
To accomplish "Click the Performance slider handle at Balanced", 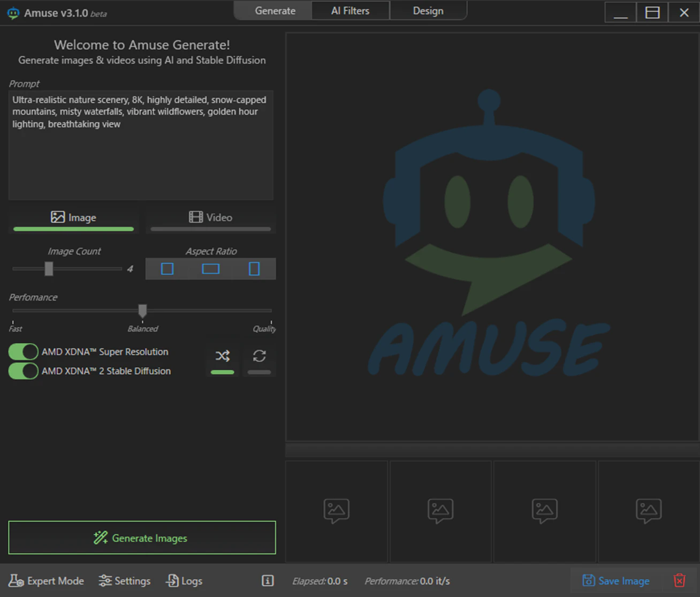I will tap(142, 311).
